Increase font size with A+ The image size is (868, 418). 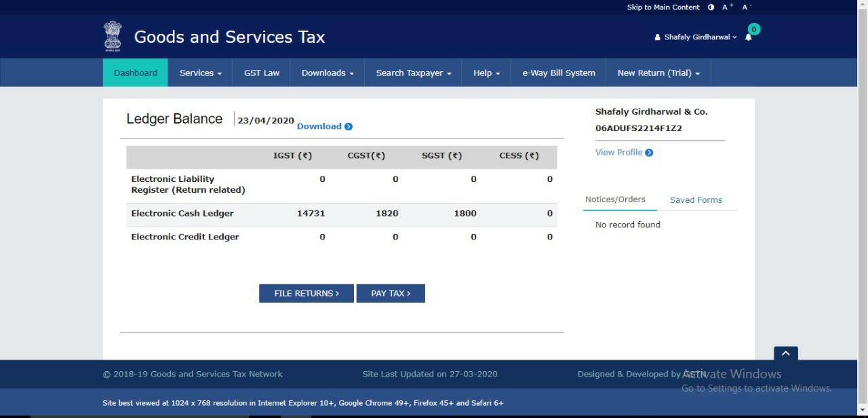(728, 7)
